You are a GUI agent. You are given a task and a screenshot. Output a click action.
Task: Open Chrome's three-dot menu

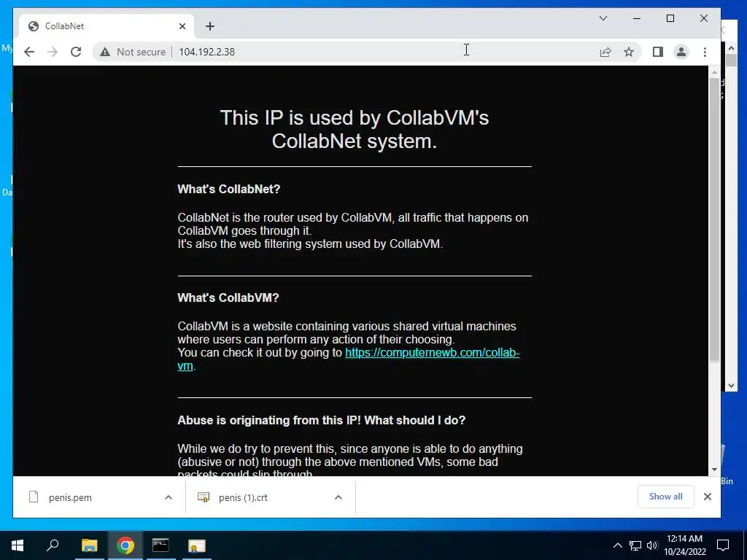[x=705, y=52]
